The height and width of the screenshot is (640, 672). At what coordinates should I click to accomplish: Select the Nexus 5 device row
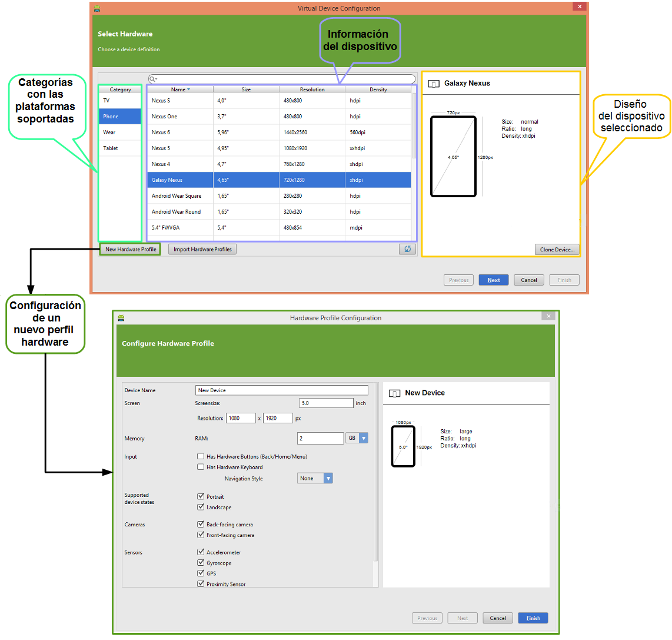(279, 148)
